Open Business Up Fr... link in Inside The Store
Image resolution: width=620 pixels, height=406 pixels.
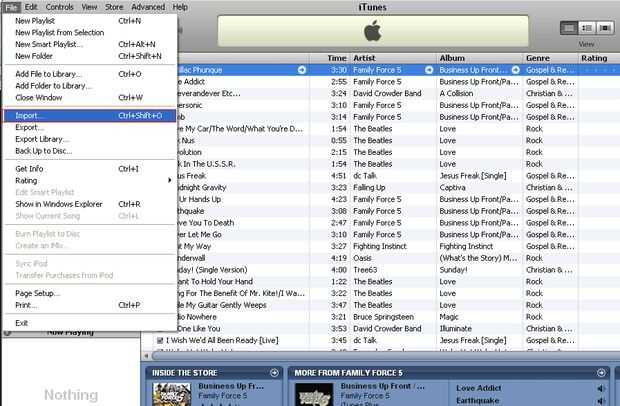231,386
